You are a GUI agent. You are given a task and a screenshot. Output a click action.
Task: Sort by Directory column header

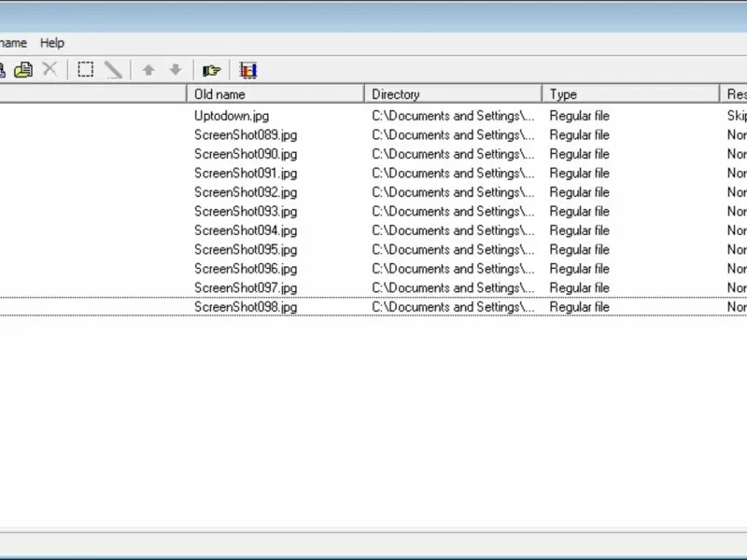[x=453, y=94]
